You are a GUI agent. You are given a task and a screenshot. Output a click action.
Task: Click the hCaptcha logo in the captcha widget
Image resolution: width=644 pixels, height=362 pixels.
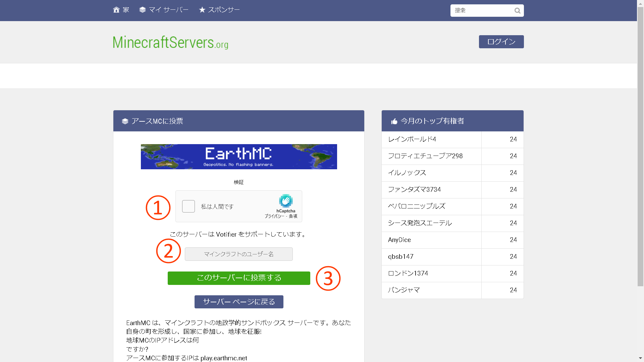pos(286,201)
